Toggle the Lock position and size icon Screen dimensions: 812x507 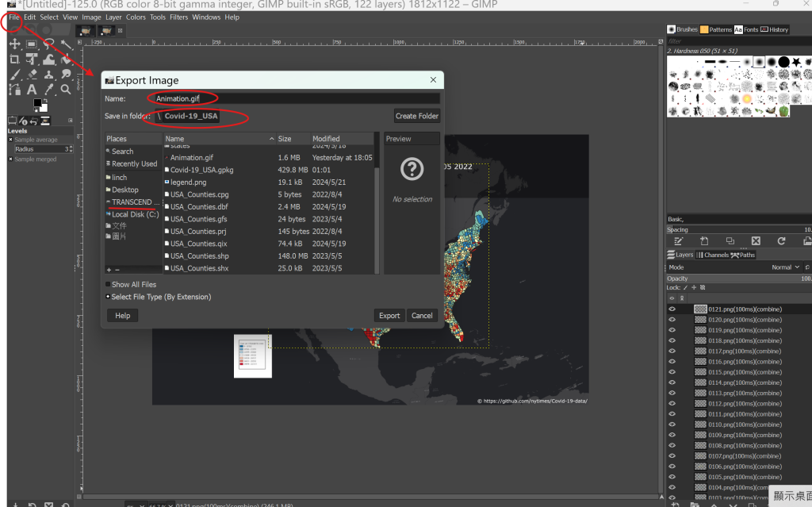click(694, 288)
